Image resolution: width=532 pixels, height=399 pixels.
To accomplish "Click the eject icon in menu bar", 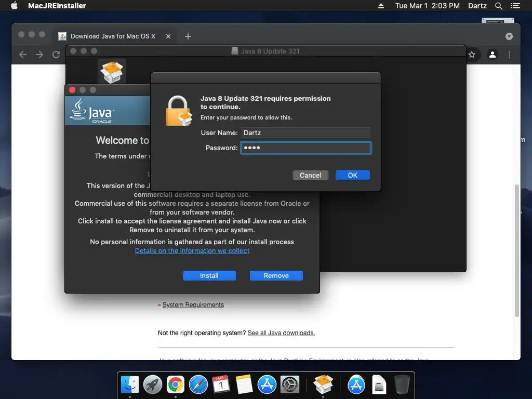I will [381, 6].
